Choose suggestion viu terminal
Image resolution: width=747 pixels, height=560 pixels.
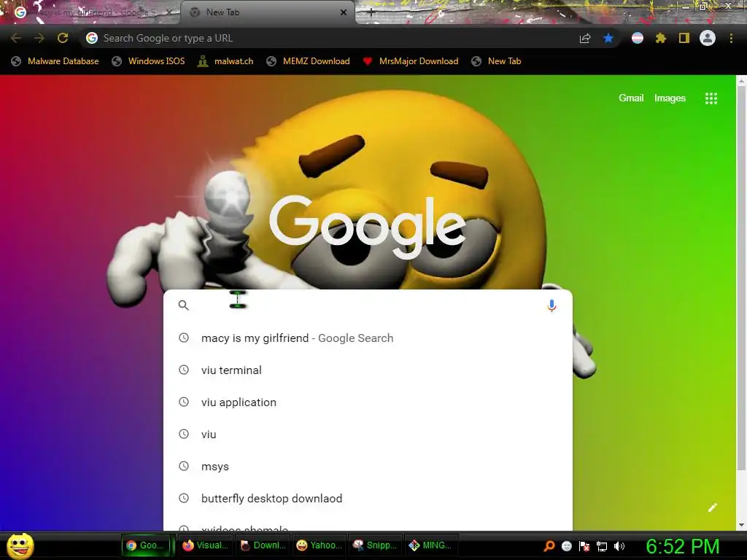368,370
